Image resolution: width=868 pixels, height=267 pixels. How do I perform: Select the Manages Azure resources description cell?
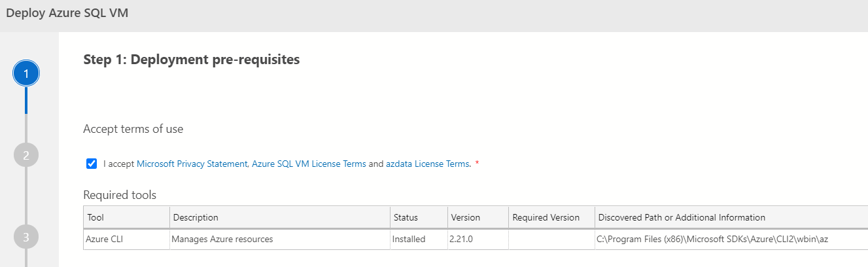pos(222,240)
